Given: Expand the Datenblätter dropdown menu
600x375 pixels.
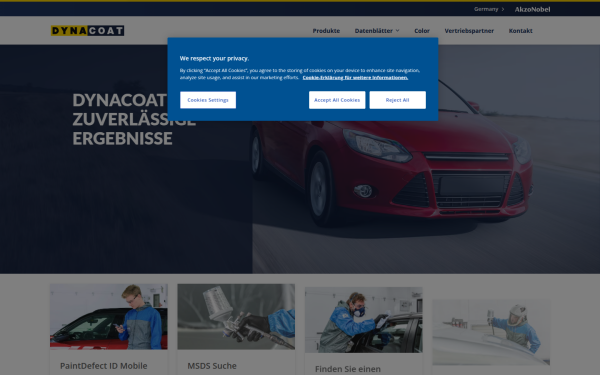Looking at the screenshot, I should pyautogui.click(x=377, y=31).
